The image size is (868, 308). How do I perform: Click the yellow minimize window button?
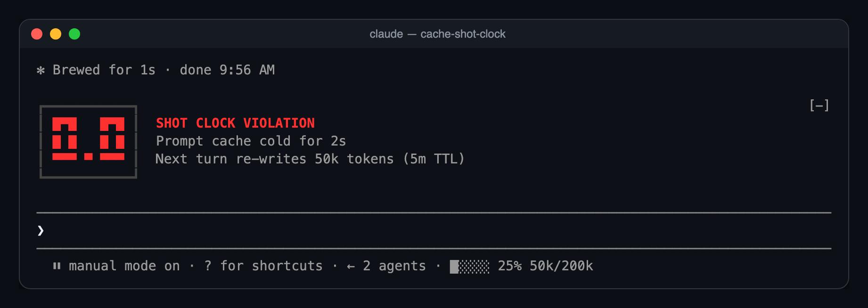click(56, 34)
